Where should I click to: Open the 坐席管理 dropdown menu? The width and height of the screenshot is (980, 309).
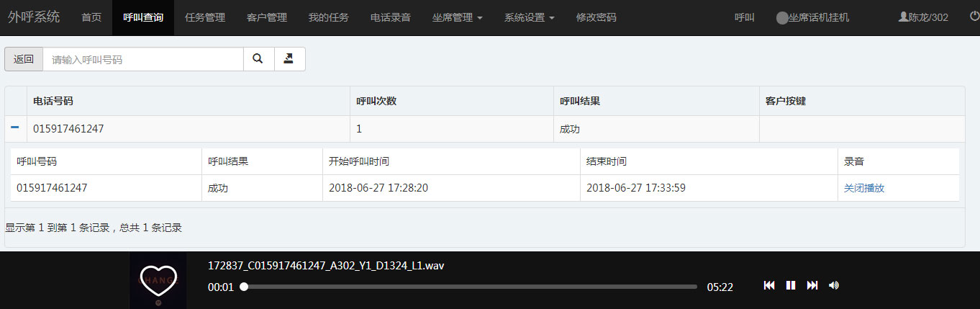point(458,17)
